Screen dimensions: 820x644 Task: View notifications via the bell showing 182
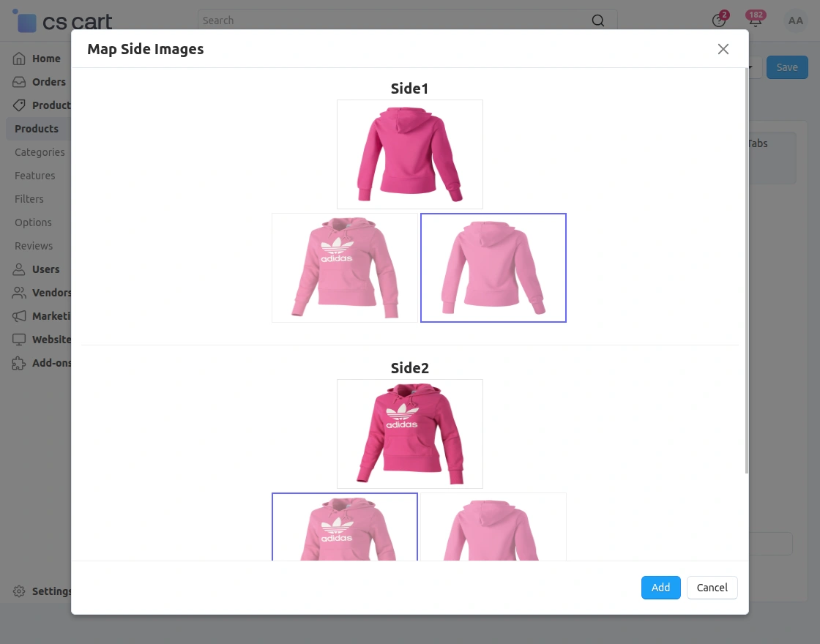(x=756, y=20)
